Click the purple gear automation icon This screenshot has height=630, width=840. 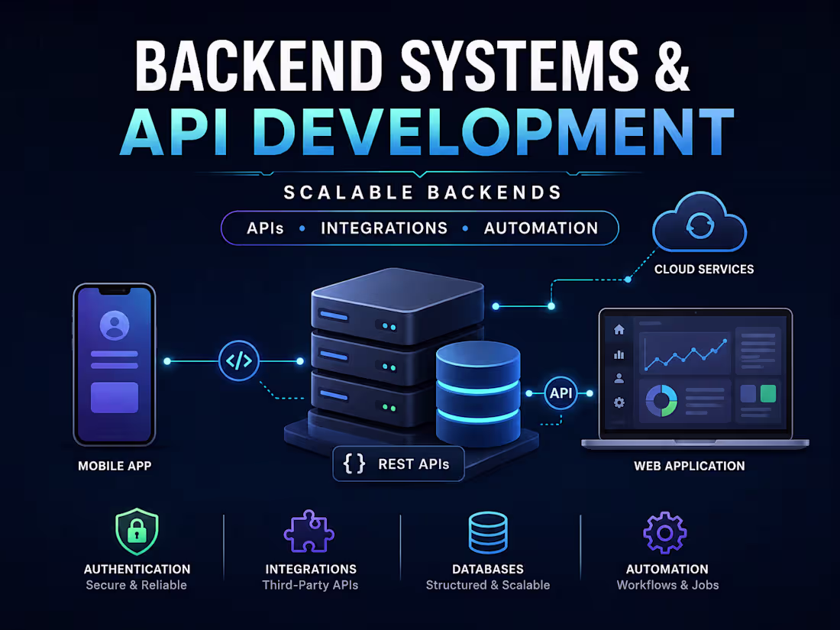tap(665, 532)
